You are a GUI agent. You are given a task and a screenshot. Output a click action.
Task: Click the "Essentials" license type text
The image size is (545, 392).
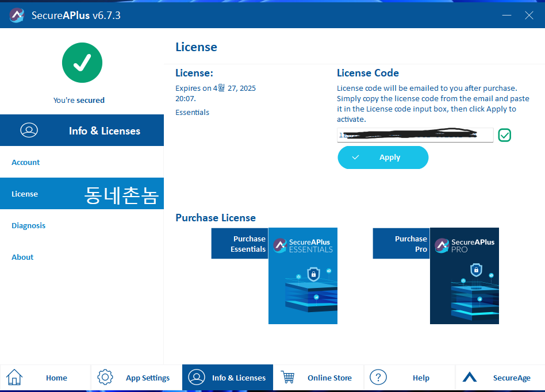(x=192, y=112)
